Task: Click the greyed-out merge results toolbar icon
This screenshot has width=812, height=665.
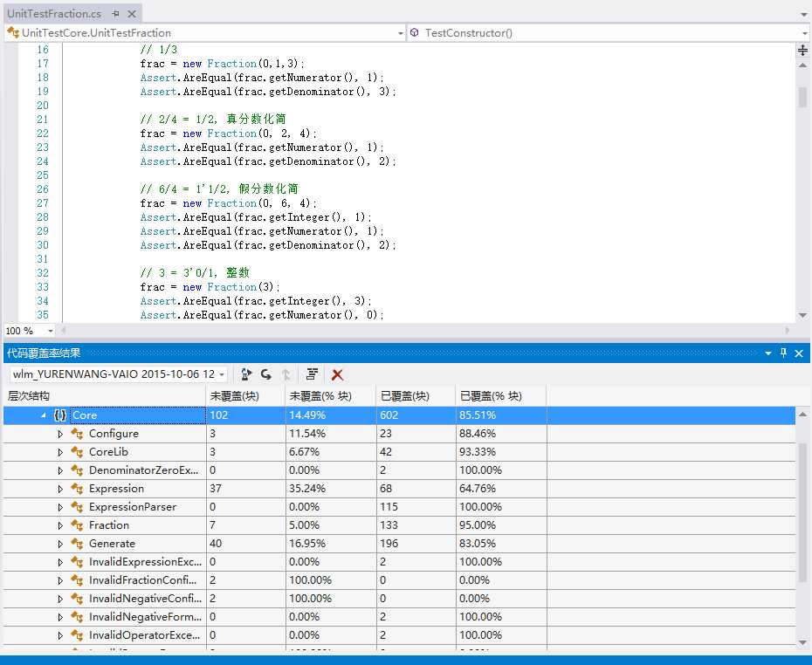Action: [x=286, y=374]
